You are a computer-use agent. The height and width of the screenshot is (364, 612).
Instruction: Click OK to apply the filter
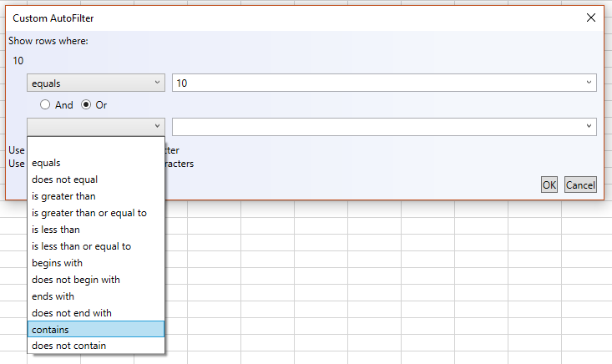point(549,185)
